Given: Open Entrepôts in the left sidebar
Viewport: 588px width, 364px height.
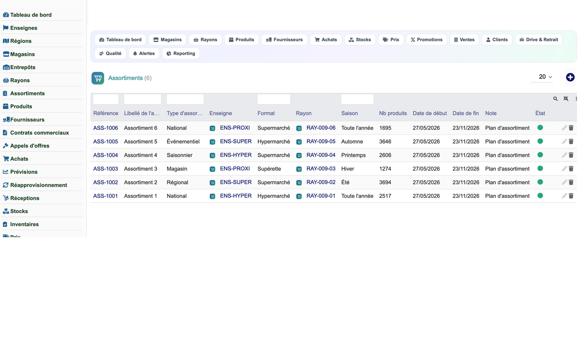Looking at the screenshot, I should click(x=23, y=67).
